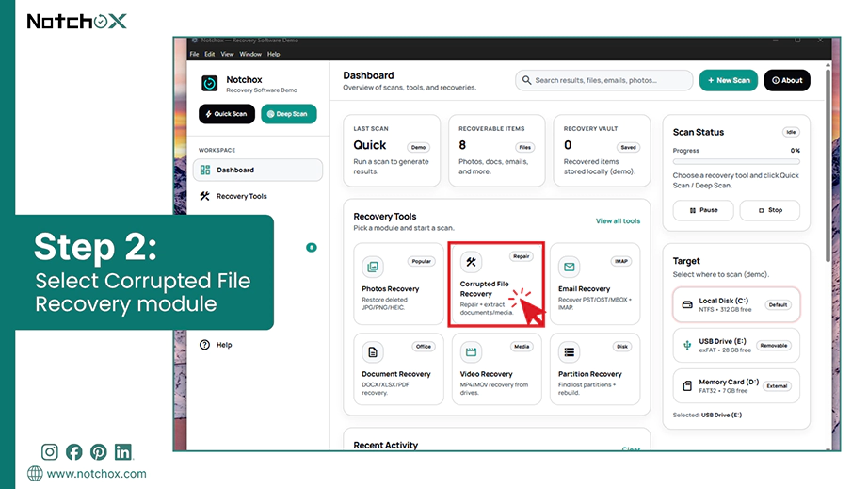Image resolution: width=868 pixels, height=489 pixels.
Task: Start a Quick Scan
Action: click(x=227, y=114)
